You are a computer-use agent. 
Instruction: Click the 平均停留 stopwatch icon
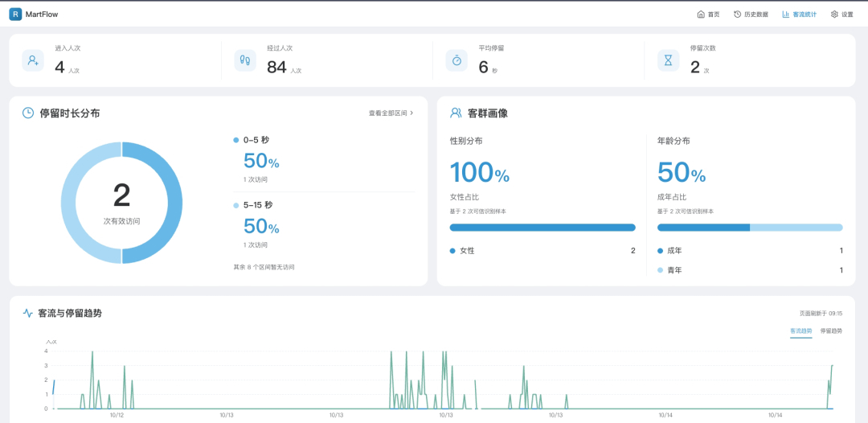(x=457, y=60)
